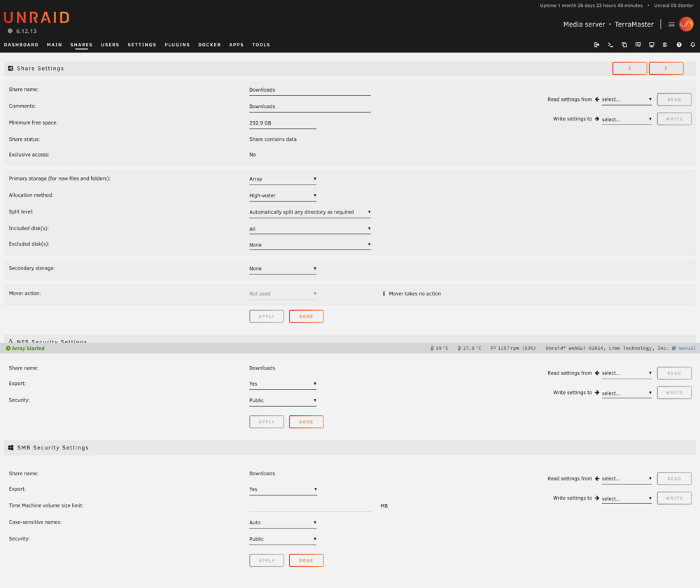Screen dimensions: 700x588
Task: Click the Time Machine volume size limit field
Action: (x=310, y=506)
